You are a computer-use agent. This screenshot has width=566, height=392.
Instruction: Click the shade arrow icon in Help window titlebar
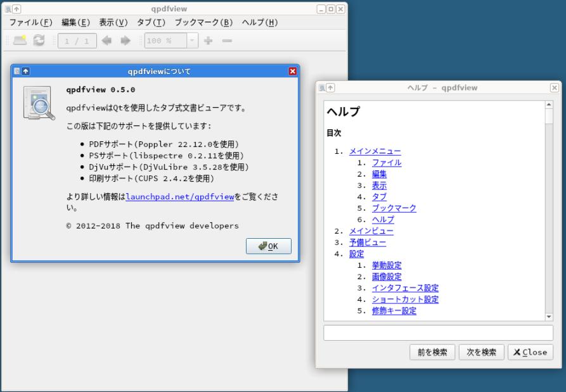point(330,87)
